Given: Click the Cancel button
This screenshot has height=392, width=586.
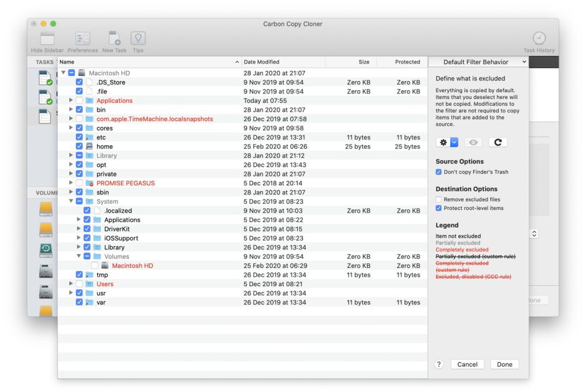Looking at the screenshot, I should coord(467,365).
